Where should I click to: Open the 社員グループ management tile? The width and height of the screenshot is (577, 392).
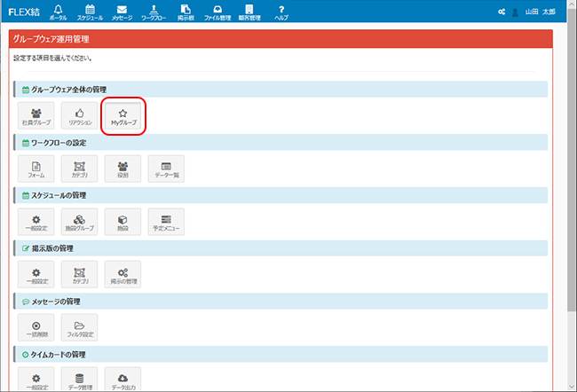point(36,116)
